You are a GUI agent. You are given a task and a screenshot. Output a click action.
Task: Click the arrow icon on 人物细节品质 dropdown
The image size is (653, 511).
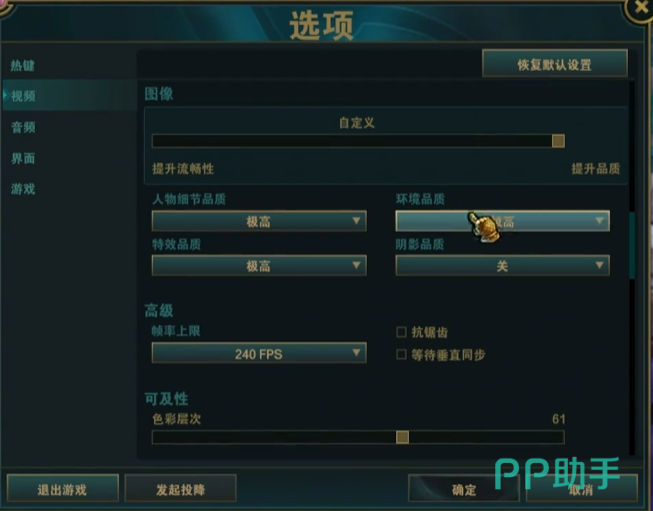coord(356,221)
